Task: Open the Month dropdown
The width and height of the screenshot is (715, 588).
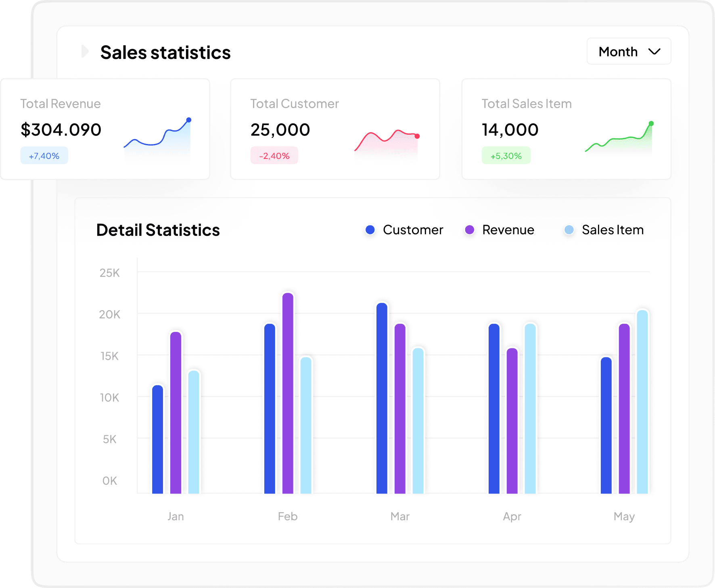Action: [628, 51]
